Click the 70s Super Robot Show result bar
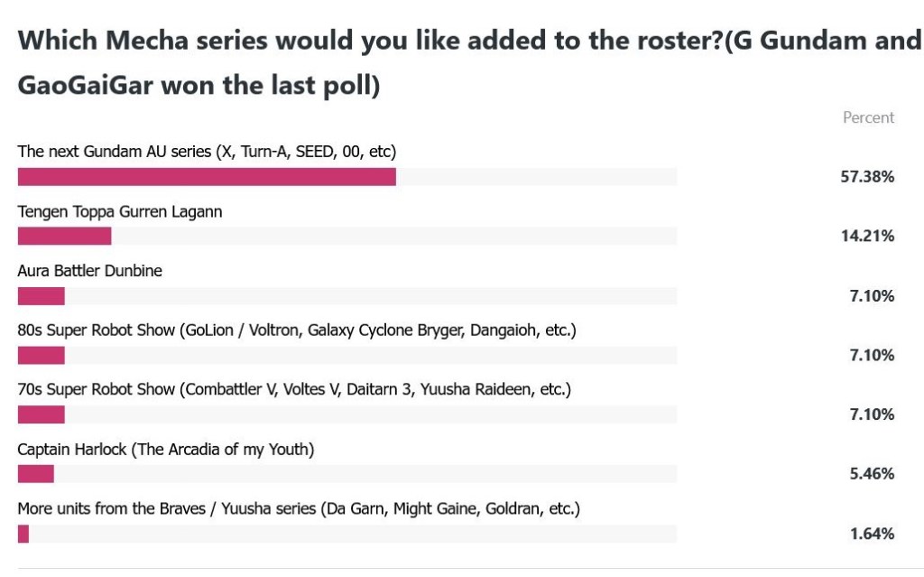Screen dimensions: 924x577 click(42, 415)
